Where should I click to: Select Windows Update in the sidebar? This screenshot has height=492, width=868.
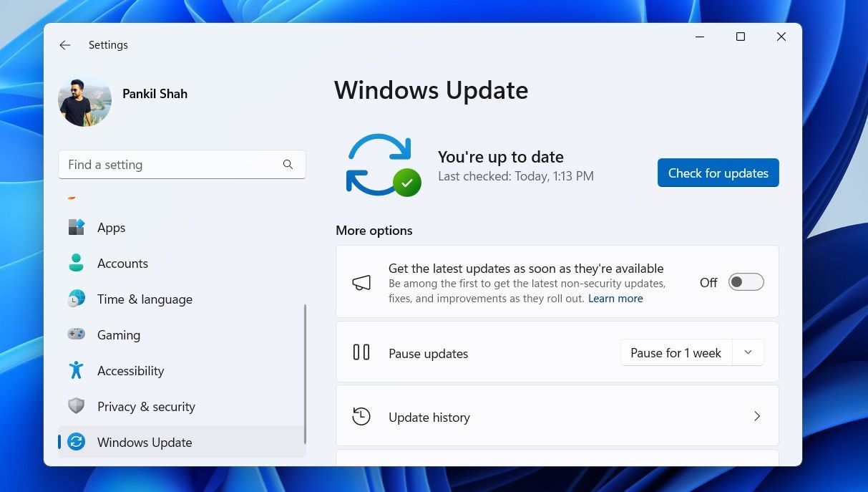coord(145,442)
